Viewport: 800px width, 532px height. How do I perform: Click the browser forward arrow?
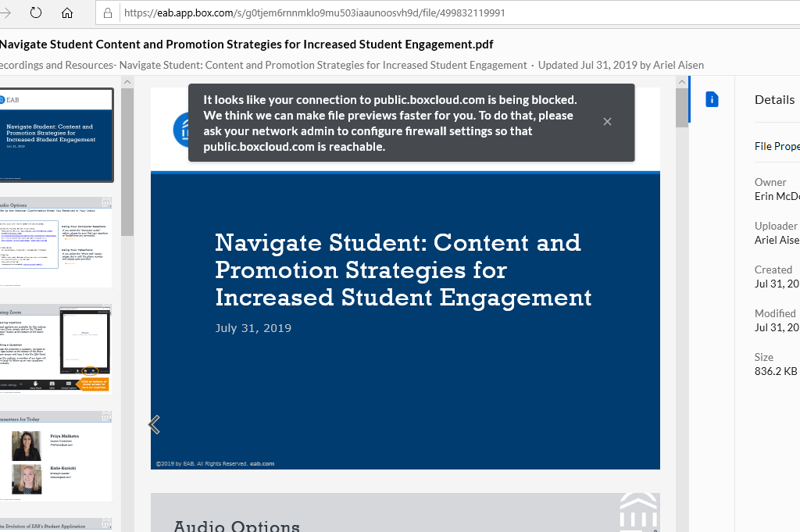click(x=5, y=12)
